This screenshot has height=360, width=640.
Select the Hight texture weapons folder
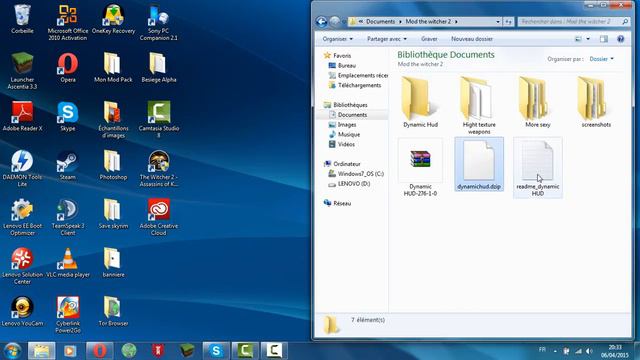[479, 105]
